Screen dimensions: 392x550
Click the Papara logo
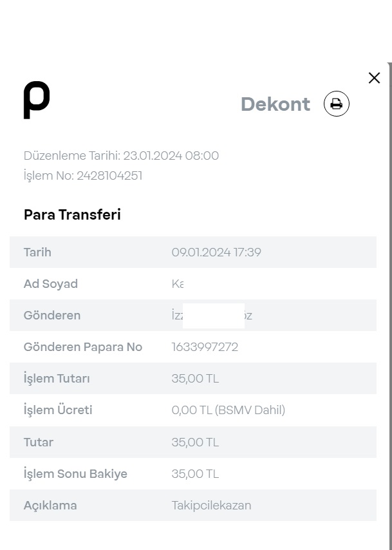[37, 100]
